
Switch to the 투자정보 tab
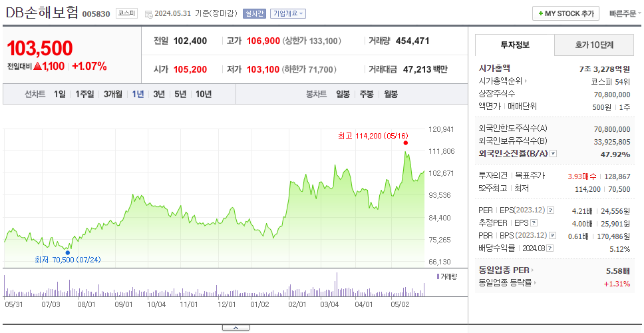click(515, 45)
